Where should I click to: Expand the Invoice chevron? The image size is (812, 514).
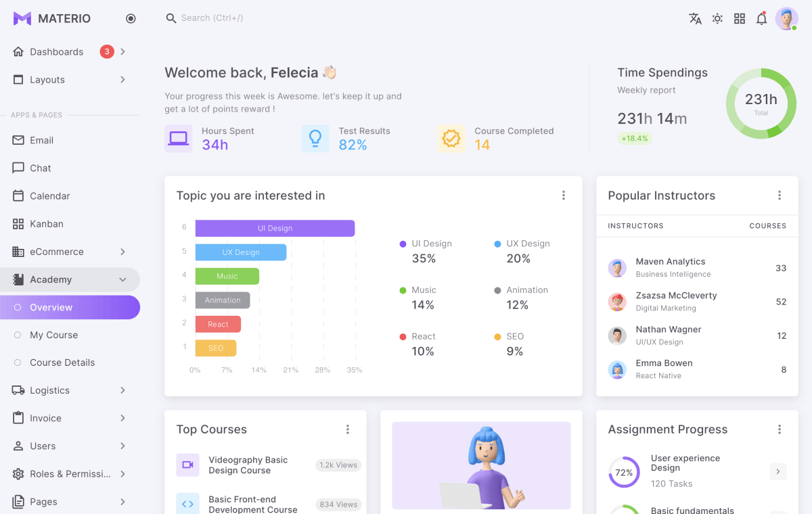(122, 418)
